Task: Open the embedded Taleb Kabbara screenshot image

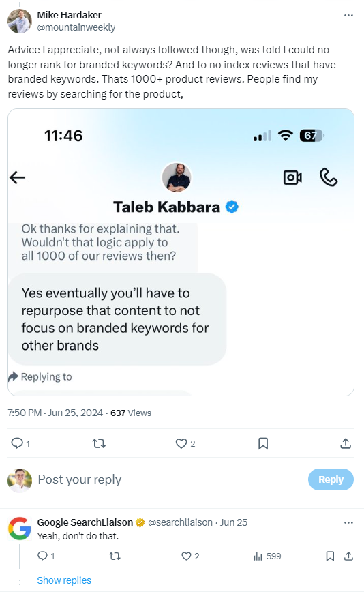Action: (x=181, y=252)
